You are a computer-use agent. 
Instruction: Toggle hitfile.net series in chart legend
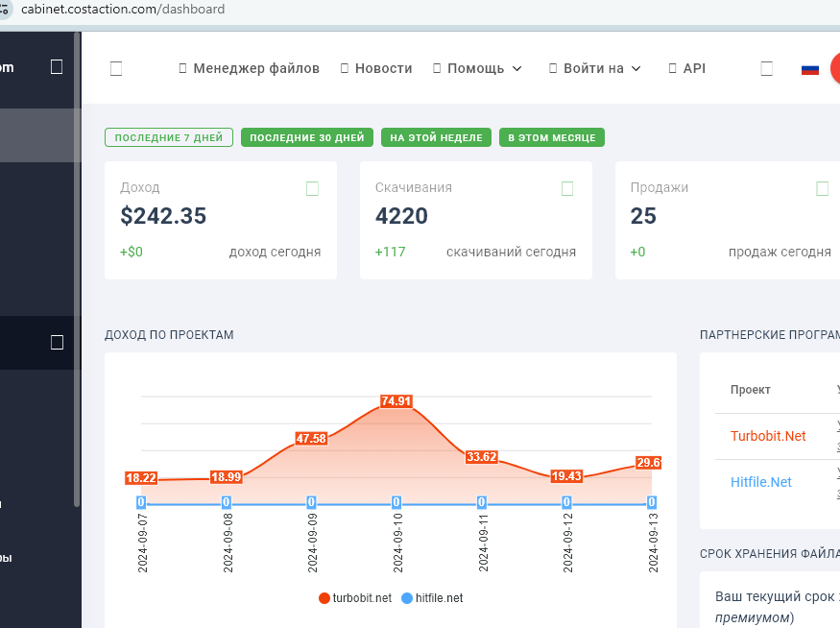pyautogui.click(x=432, y=598)
